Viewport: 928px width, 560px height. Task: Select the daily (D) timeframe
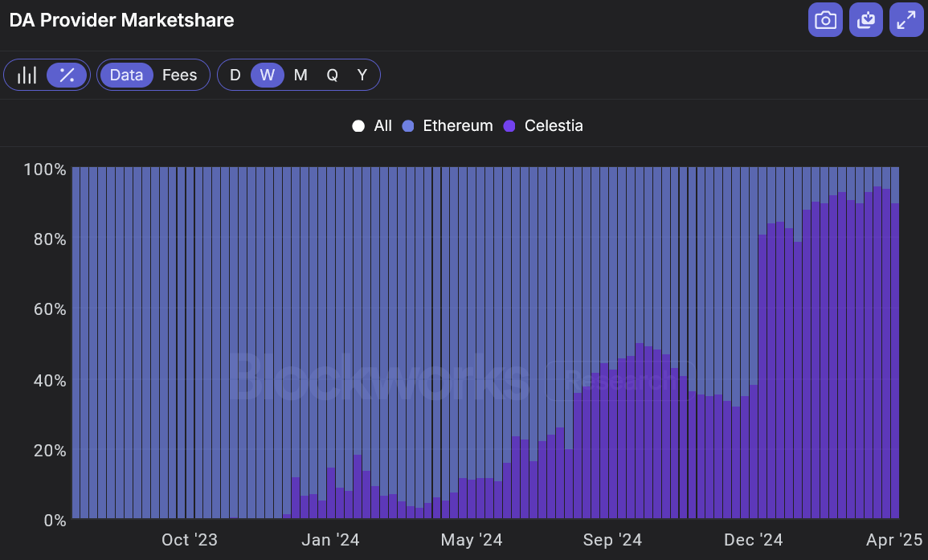(235, 75)
